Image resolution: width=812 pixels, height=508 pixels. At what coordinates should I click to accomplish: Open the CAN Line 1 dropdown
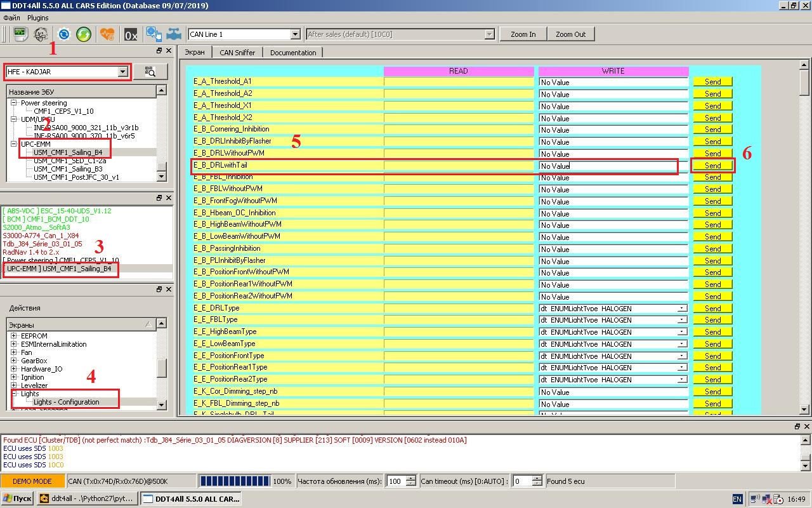(295, 34)
